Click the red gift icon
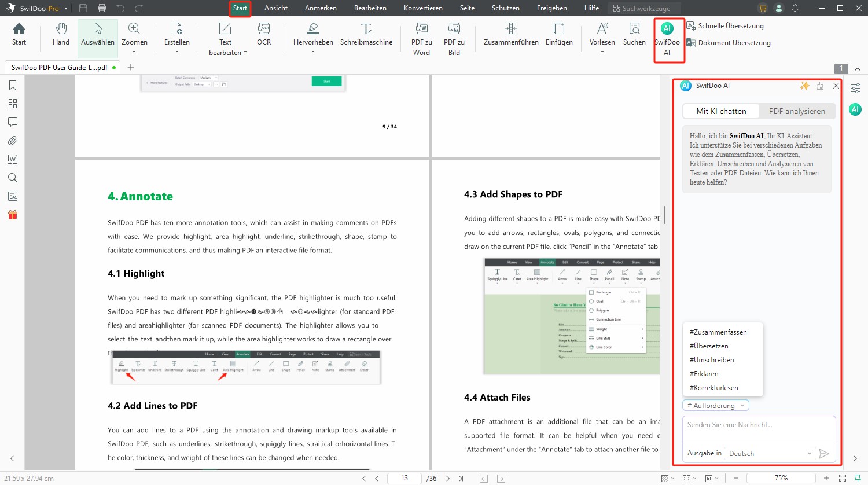The image size is (868, 485). (13, 215)
